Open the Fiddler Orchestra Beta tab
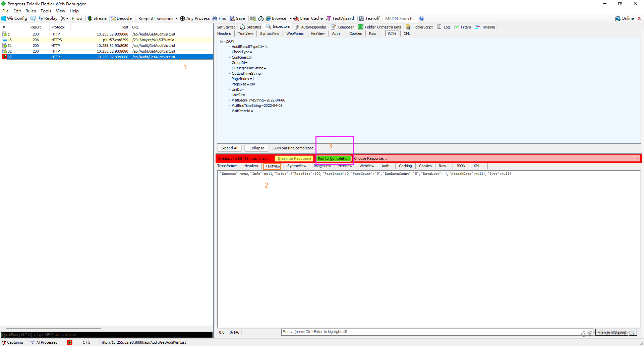The height and width of the screenshot is (346, 644). pos(379,27)
